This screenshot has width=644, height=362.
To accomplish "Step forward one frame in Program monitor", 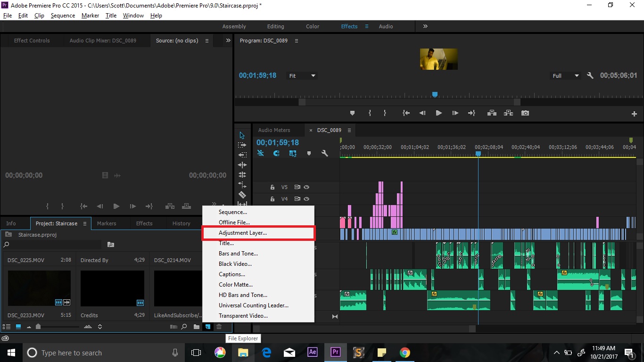I will pos(455,113).
